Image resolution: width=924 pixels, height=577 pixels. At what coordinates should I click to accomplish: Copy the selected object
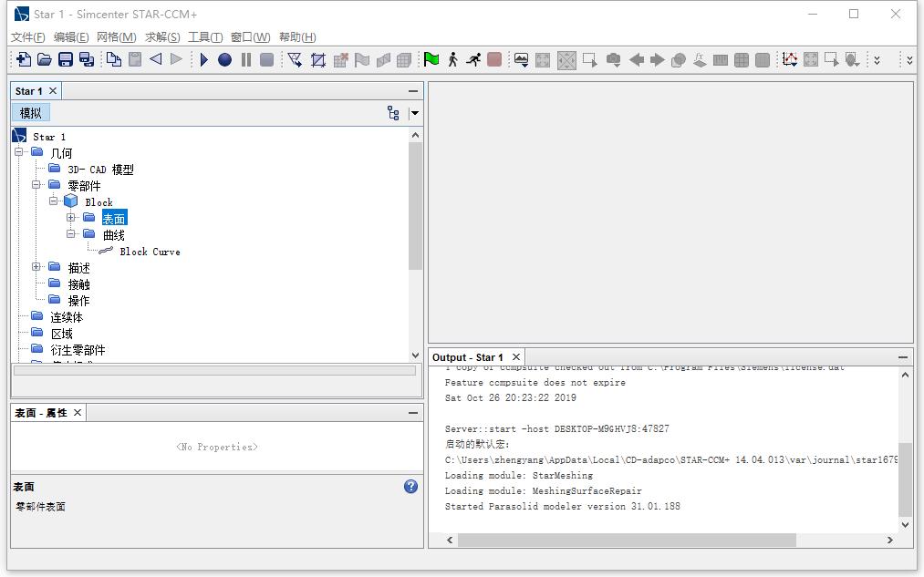click(114, 59)
